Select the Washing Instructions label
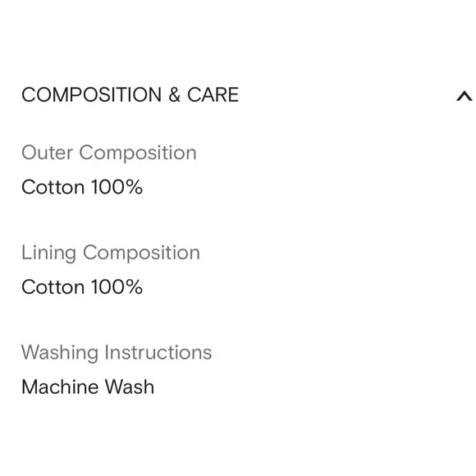 point(117,353)
